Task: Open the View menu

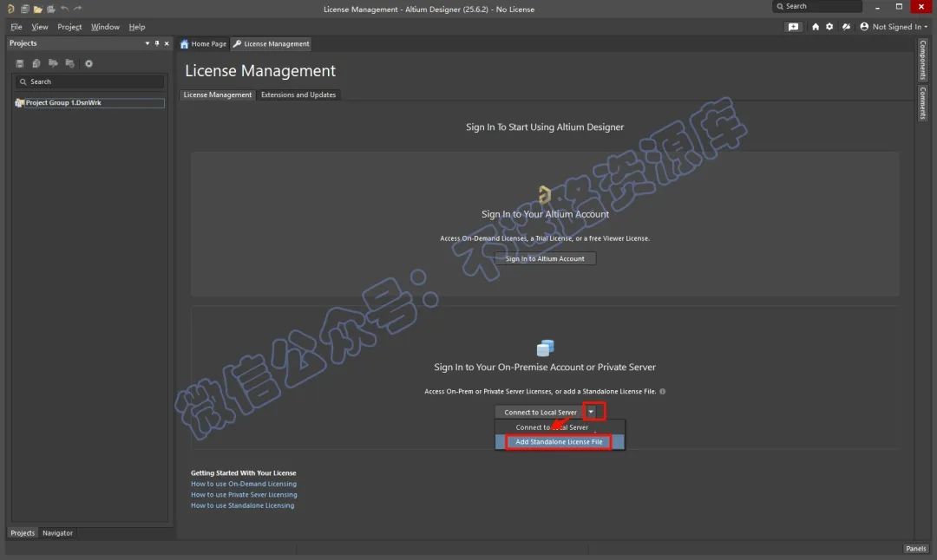Action: pyautogui.click(x=39, y=27)
